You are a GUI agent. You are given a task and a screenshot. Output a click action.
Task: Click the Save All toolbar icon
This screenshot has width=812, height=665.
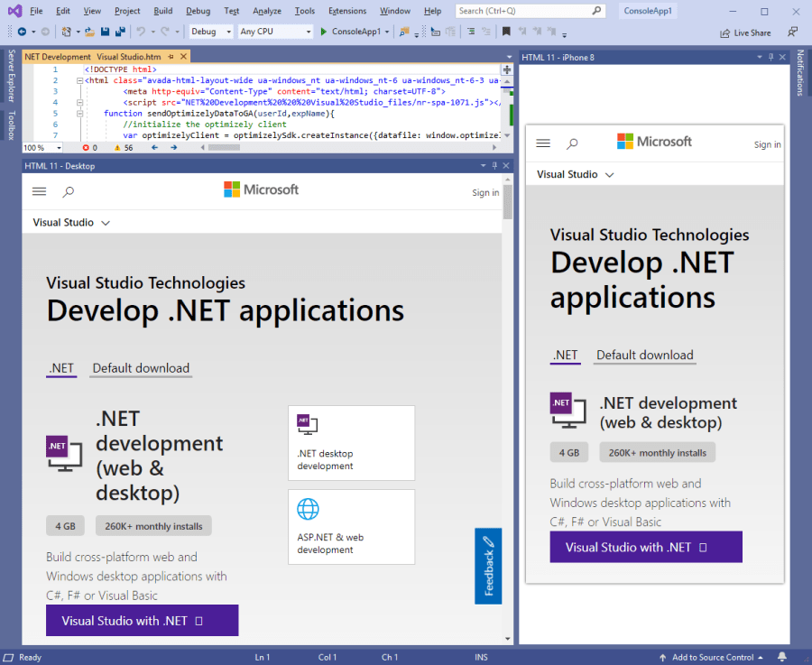pos(118,32)
